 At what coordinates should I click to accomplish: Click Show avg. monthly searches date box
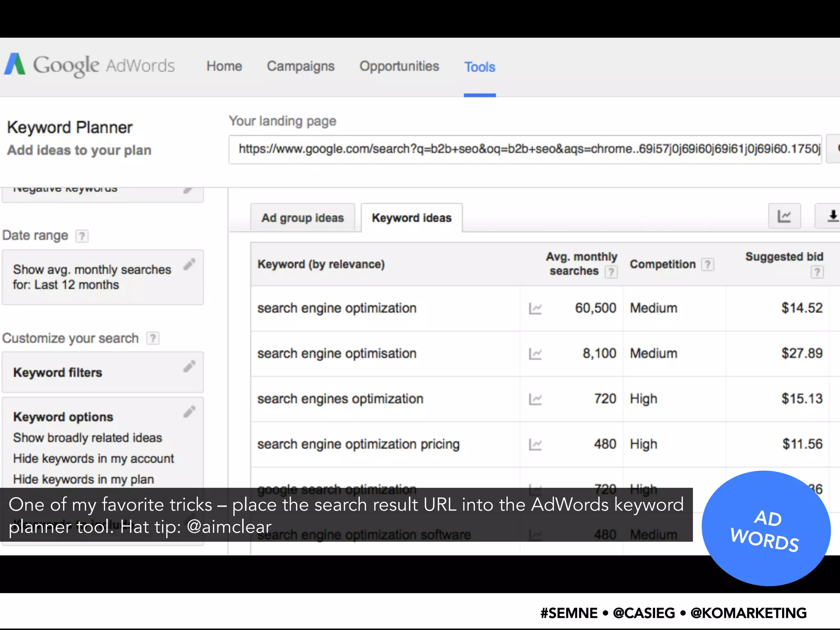click(103, 277)
